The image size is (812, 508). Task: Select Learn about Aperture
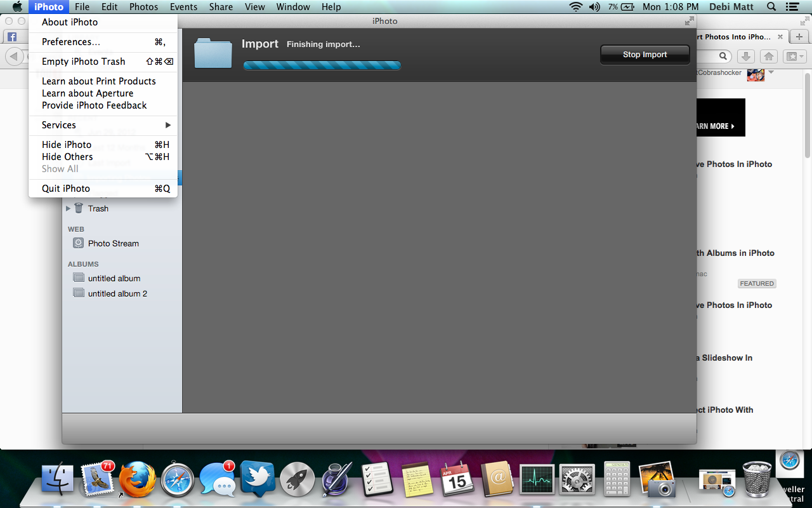pos(103,93)
